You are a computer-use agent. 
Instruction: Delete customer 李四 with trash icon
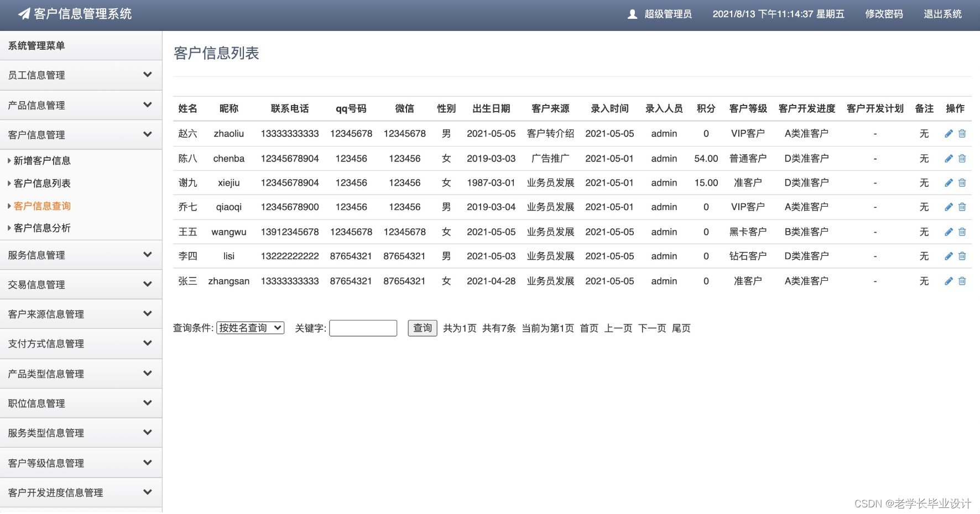tap(962, 256)
